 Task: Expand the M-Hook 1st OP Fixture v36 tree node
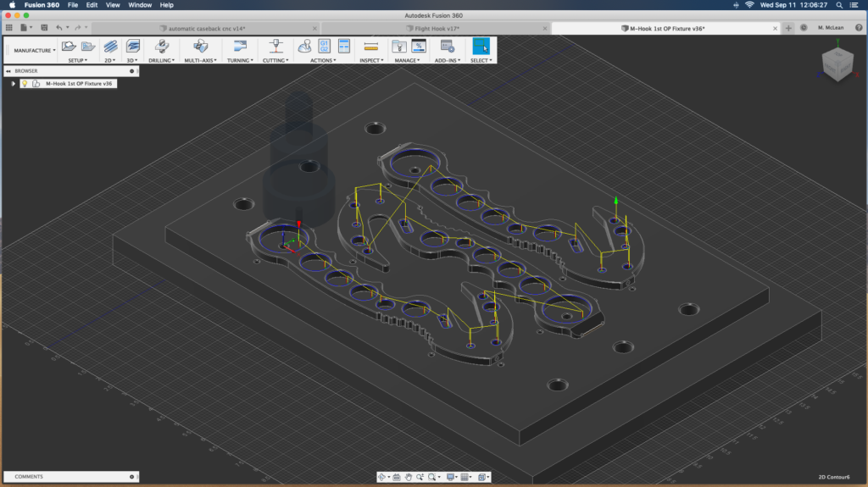tap(14, 84)
